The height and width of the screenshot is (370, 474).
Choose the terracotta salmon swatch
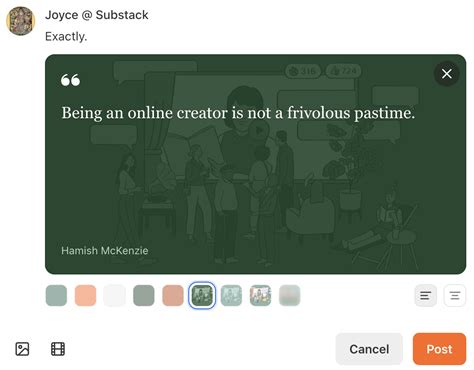click(x=173, y=295)
